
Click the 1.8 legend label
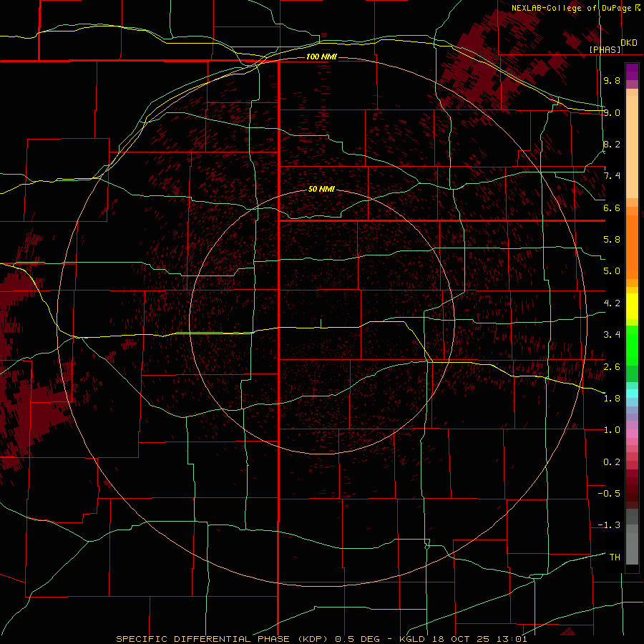[612, 399]
